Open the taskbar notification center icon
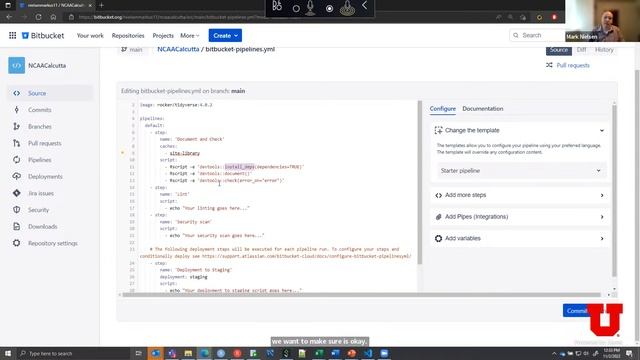The height and width of the screenshot is (360, 640). [629, 353]
